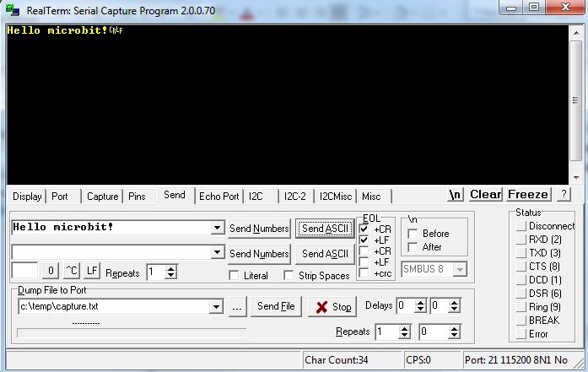Screen dimensions: 588x372
Task: Enable the Literal checkbox
Action: click(x=235, y=276)
